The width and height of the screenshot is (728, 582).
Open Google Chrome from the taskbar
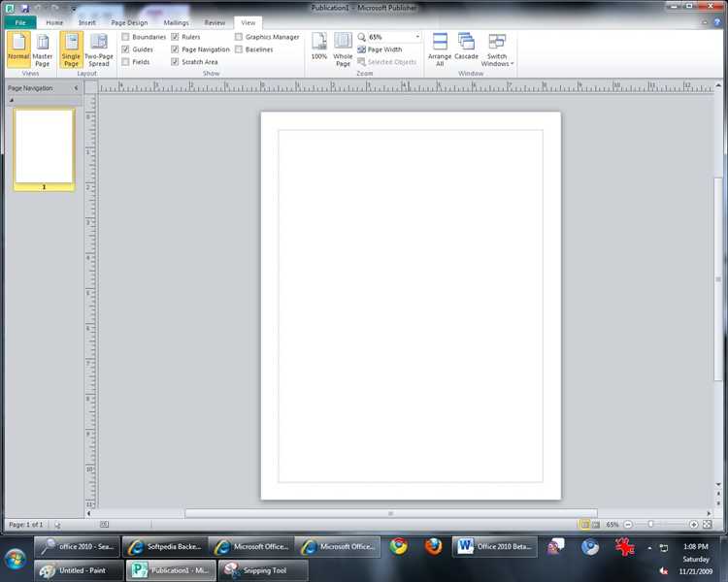pyautogui.click(x=398, y=546)
